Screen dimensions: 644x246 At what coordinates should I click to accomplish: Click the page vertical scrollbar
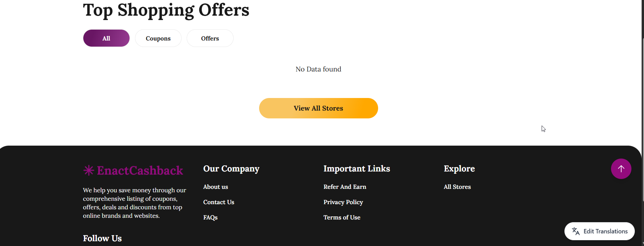pos(642,119)
